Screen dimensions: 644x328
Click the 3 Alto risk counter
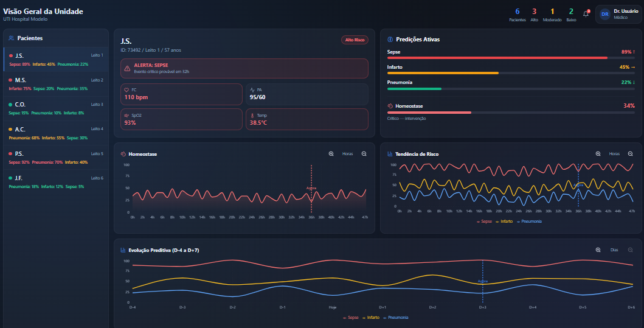point(534,15)
